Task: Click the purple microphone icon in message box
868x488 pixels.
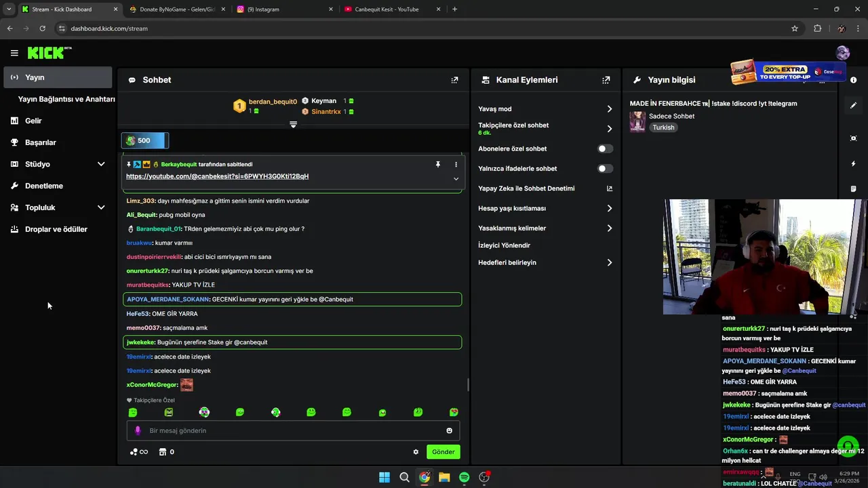Action: coord(138,430)
